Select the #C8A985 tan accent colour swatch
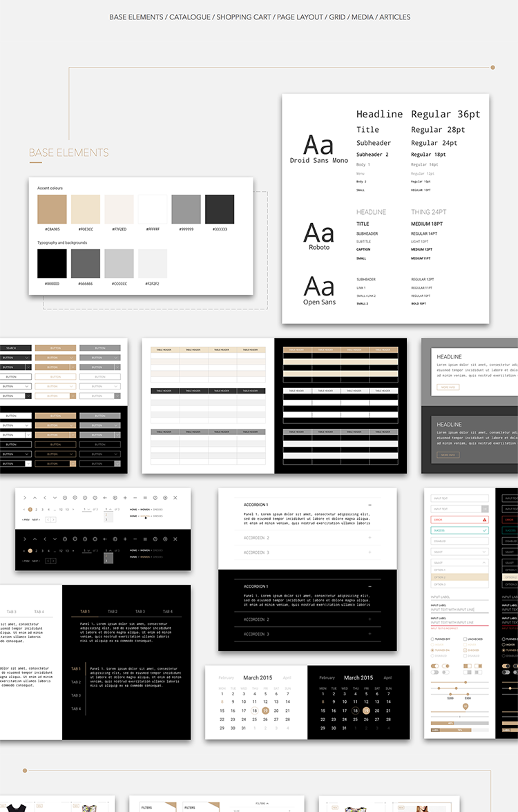The width and height of the screenshot is (518, 812). click(x=52, y=209)
